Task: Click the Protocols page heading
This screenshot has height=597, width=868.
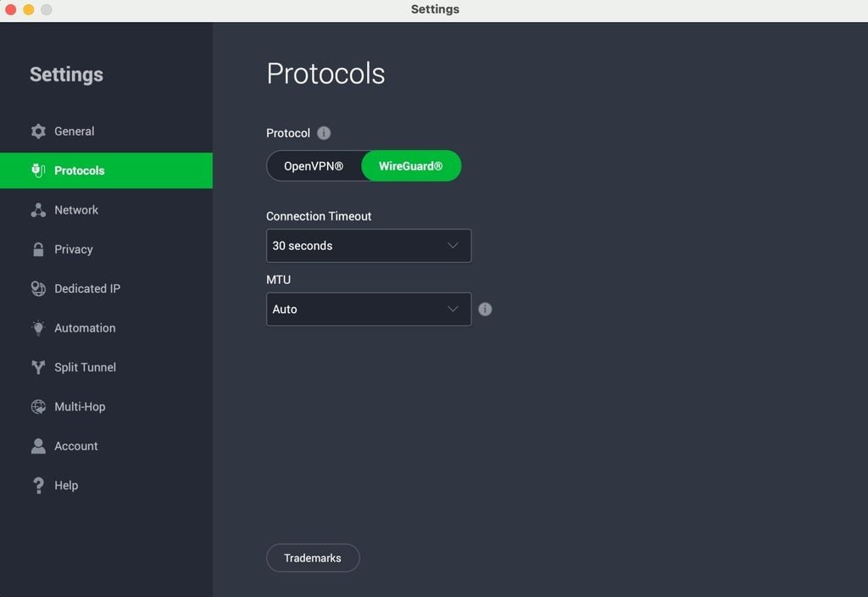Action: point(325,73)
